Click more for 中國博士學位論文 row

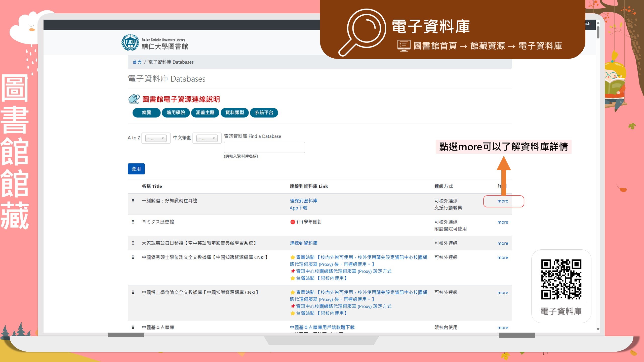click(503, 292)
